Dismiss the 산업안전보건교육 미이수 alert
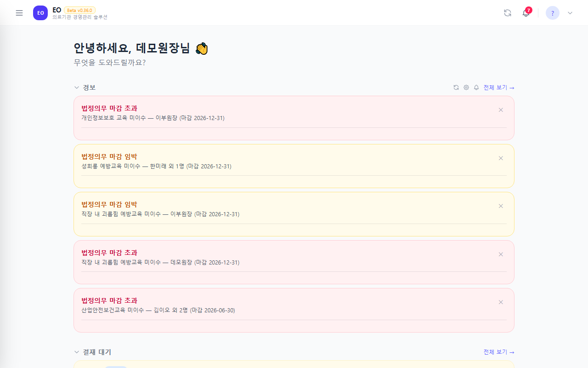 [501, 302]
